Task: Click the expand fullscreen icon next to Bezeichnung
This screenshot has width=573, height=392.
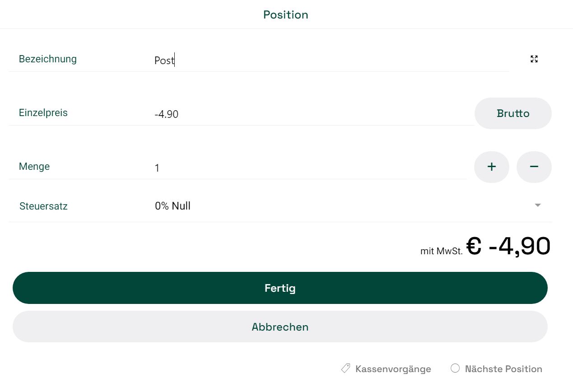Action: 534,59
